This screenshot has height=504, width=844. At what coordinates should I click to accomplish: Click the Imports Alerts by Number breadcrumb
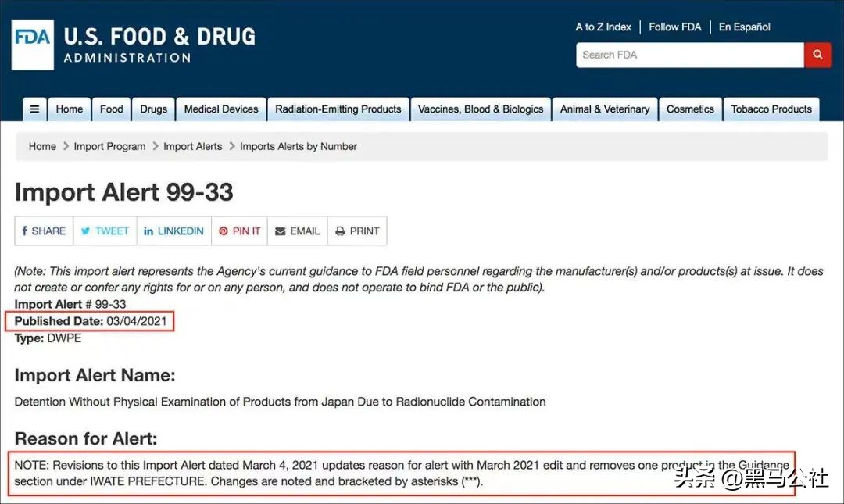[x=298, y=146]
